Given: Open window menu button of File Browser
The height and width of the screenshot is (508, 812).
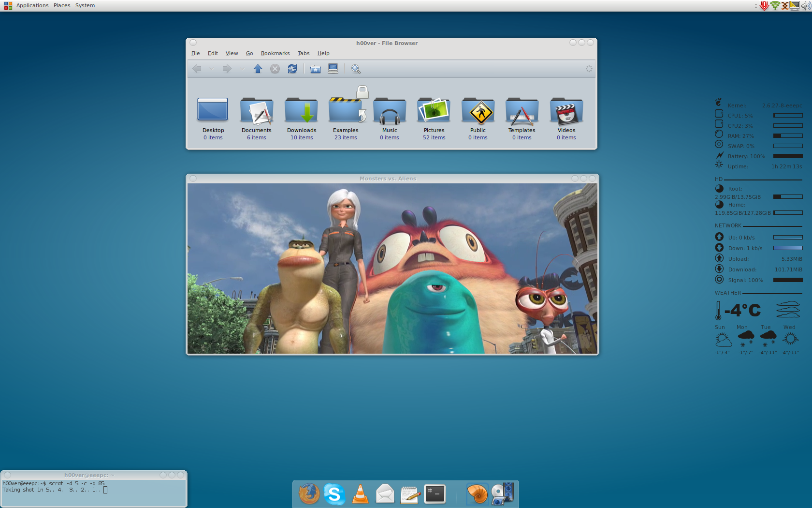Looking at the screenshot, I should click(193, 43).
